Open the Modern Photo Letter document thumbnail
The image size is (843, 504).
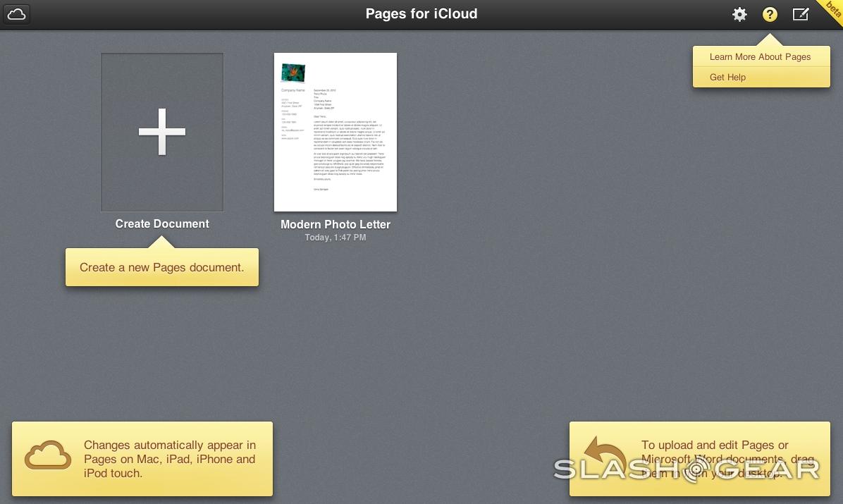(336, 132)
